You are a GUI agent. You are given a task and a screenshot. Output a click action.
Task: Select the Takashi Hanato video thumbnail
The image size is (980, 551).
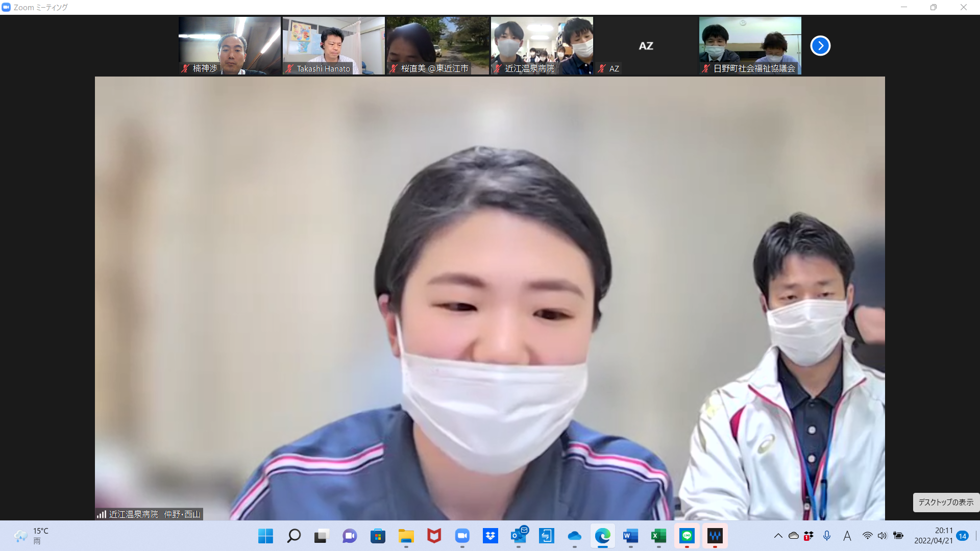click(x=333, y=45)
